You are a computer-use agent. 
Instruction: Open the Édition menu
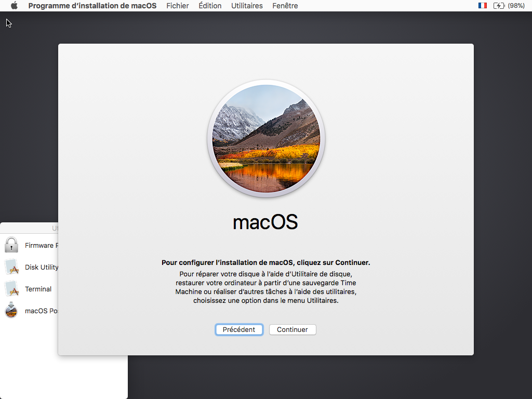[210, 6]
